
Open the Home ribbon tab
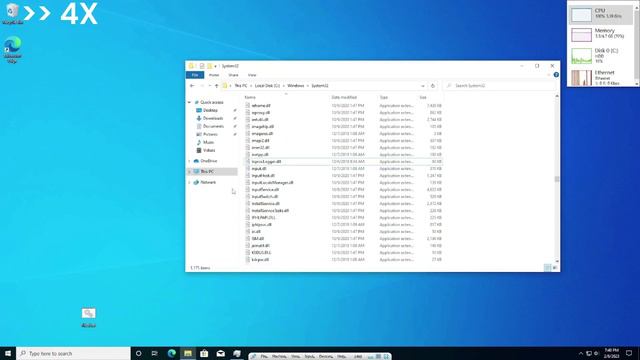[x=214, y=75]
